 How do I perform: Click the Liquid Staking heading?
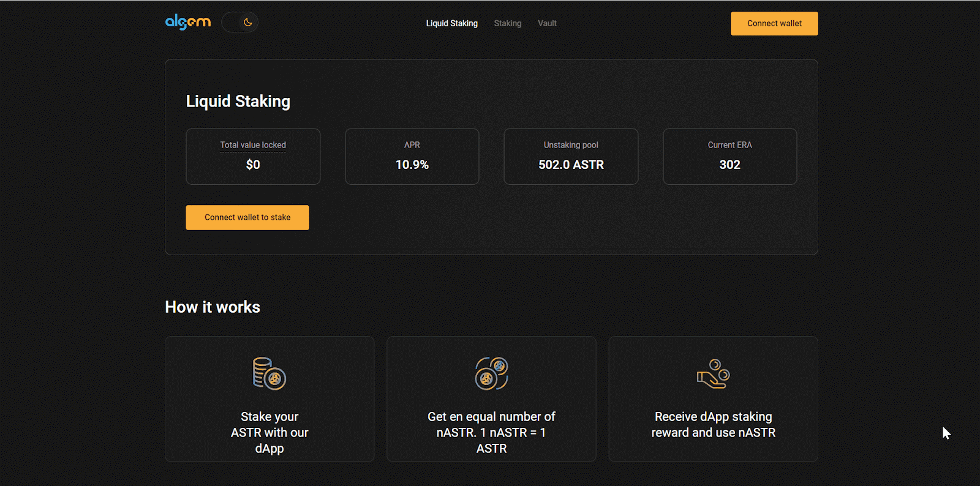click(x=238, y=102)
